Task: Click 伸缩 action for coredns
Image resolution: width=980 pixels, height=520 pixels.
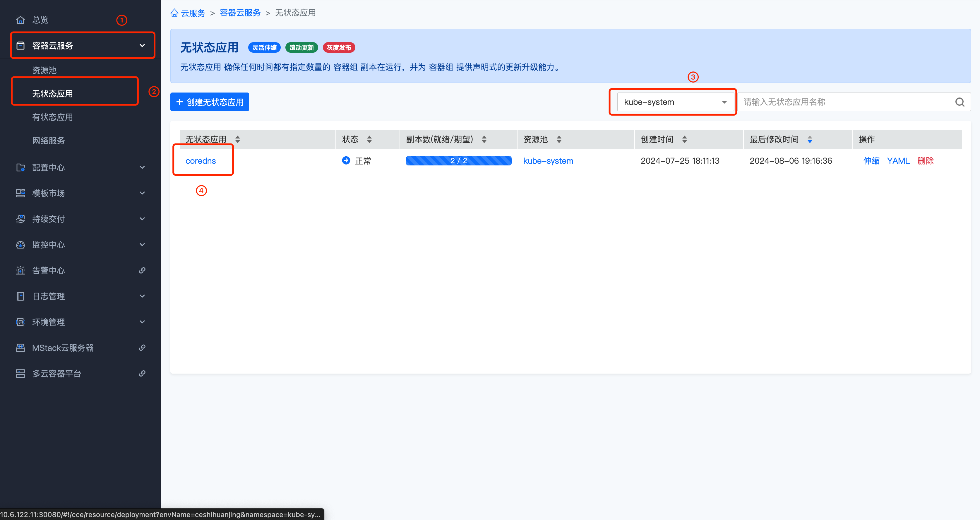Action: pos(872,161)
